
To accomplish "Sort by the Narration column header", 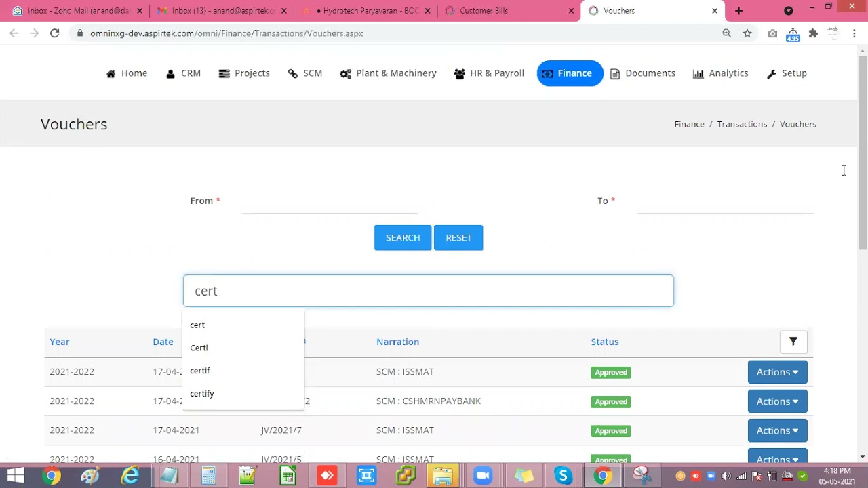I will point(397,342).
